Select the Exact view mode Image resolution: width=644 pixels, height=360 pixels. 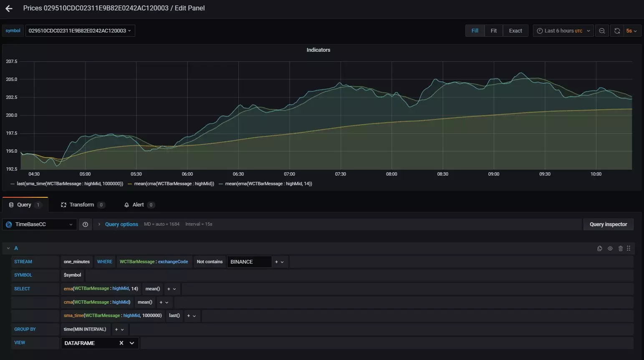[515, 31]
